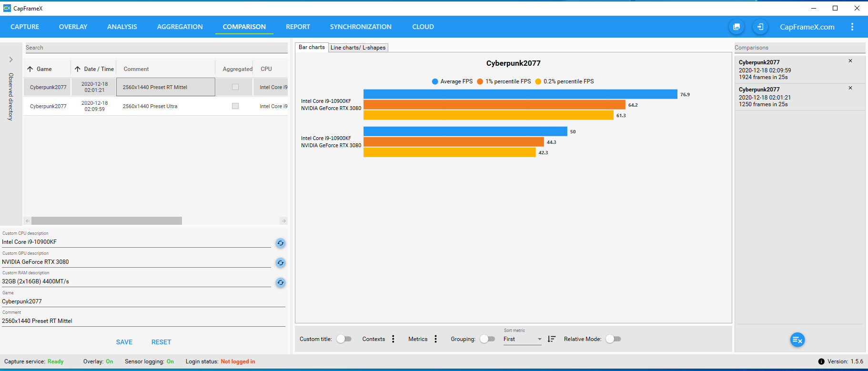
Task: Go to the SYNCHRONIZATION tab
Action: point(361,27)
